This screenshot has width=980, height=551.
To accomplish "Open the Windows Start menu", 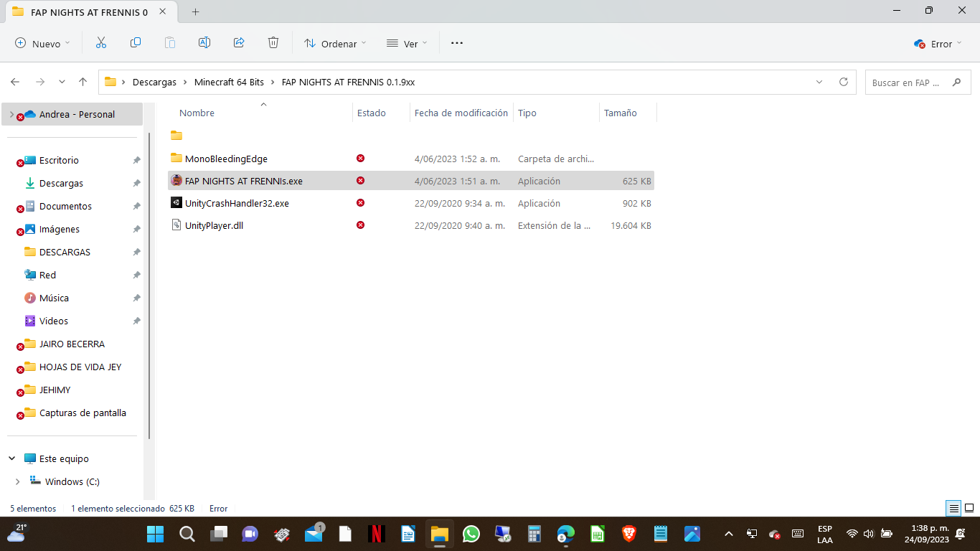I will click(155, 534).
